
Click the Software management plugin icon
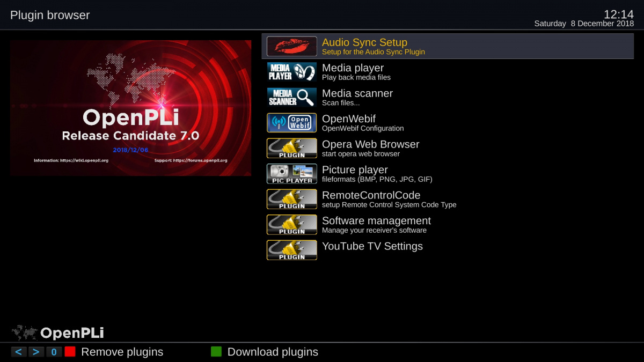tap(292, 225)
